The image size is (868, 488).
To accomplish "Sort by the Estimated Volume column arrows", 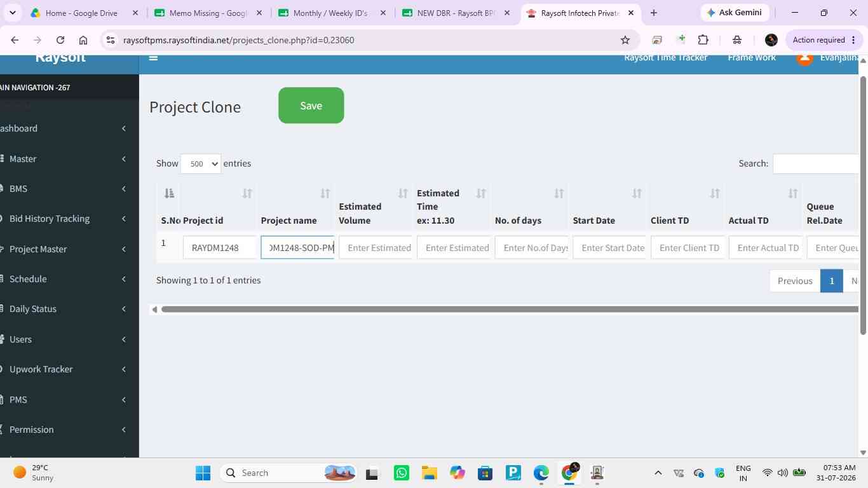I will [x=403, y=193].
